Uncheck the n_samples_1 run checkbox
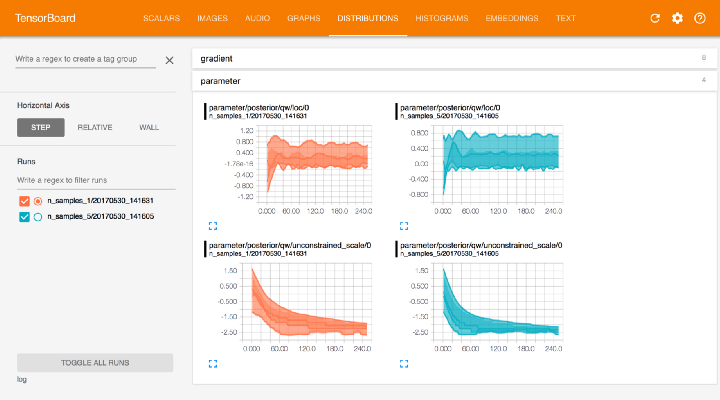Image resolution: width=720 pixels, height=400 pixels. click(25, 201)
